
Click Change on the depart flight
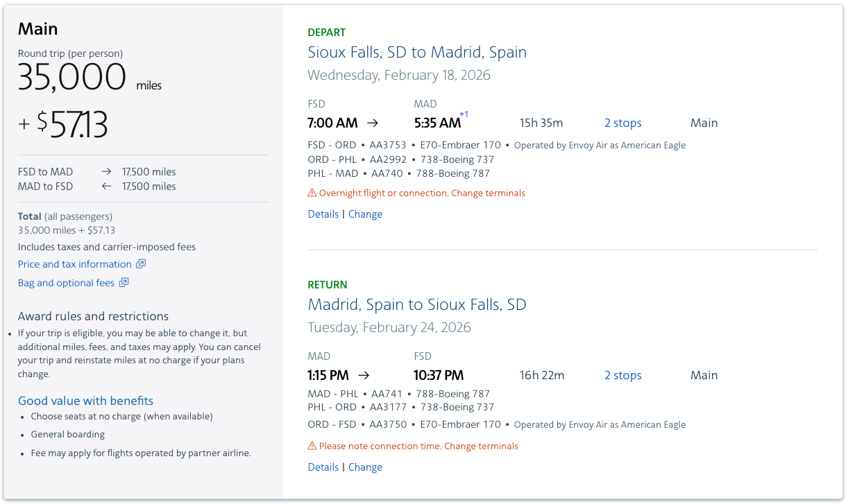coord(365,214)
